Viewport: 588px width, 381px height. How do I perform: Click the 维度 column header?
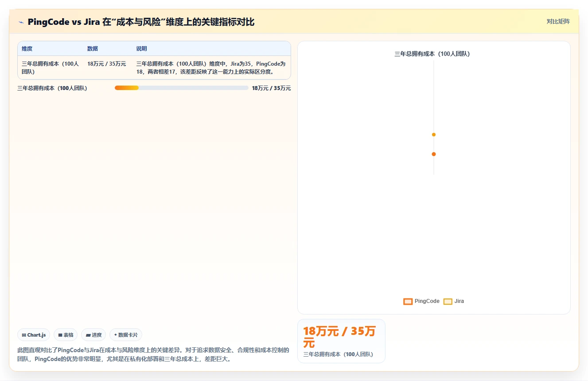[27, 49]
